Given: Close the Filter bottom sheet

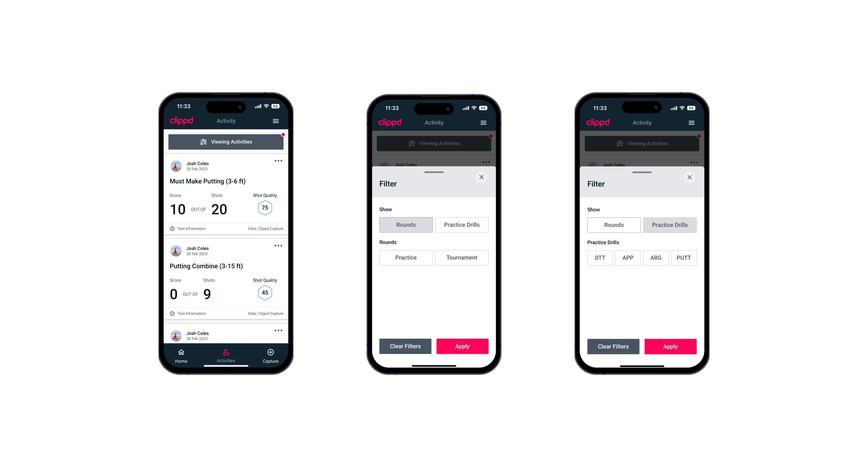Looking at the screenshot, I should [482, 177].
